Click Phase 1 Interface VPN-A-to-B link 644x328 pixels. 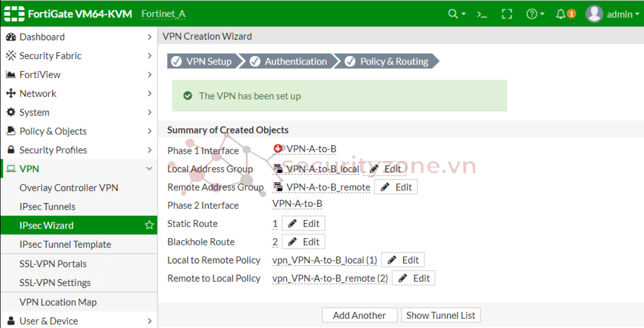(x=311, y=149)
